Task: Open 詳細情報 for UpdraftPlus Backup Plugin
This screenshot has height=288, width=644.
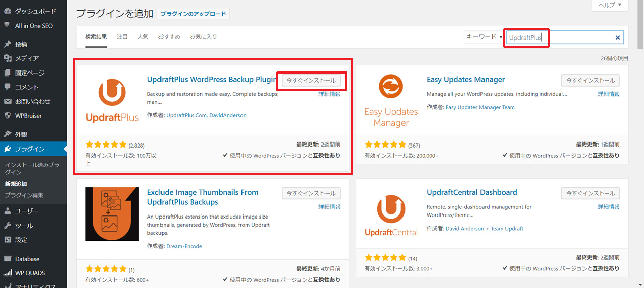Action: 329,94
